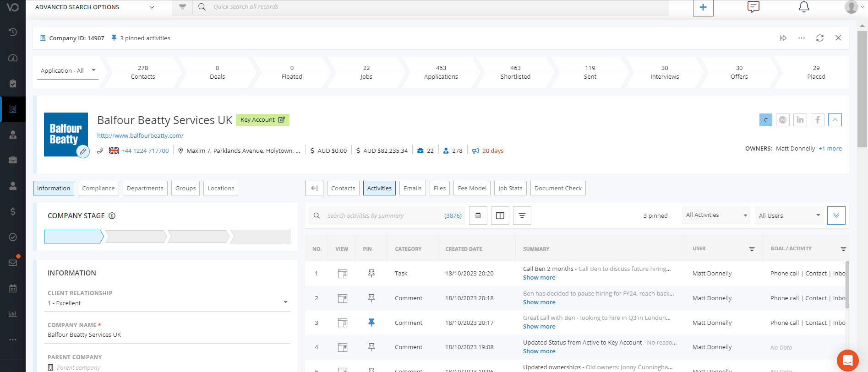Call the +44 1224 717700 number

click(x=145, y=151)
